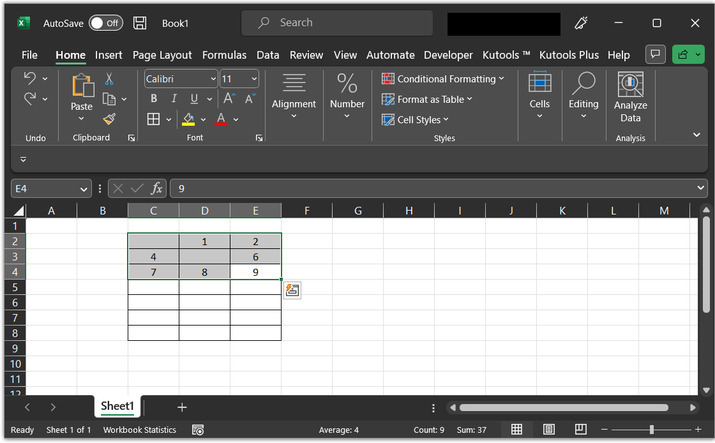This screenshot has width=715, height=443.
Task: Click the Increase Font Size icon
Action: 229,99
